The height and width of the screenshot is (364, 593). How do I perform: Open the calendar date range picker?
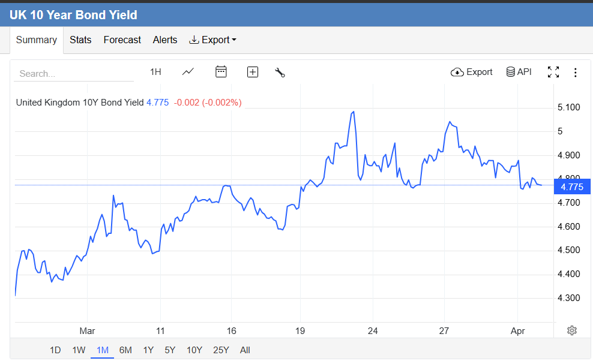pyautogui.click(x=221, y=72)
